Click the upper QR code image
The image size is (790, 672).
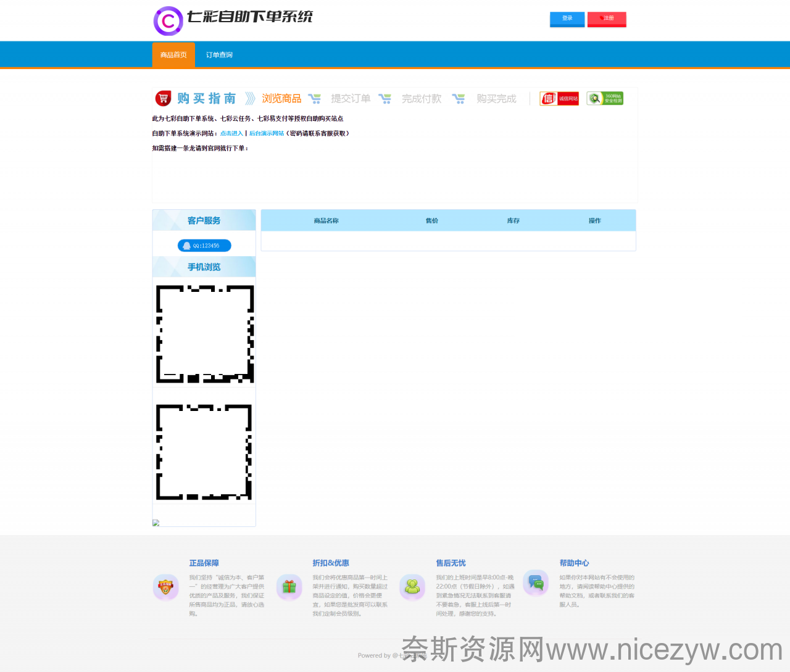(x=205, y=334)
